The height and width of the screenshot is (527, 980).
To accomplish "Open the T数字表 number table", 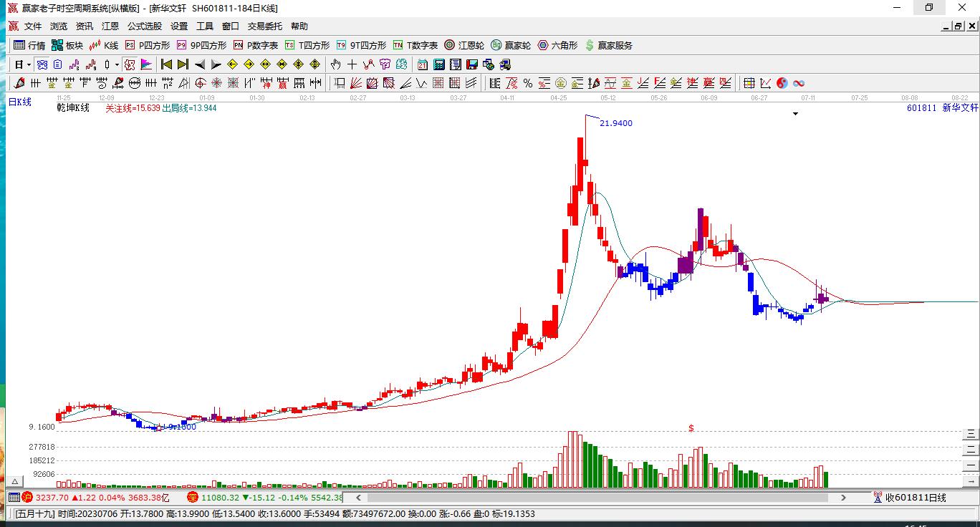I will [415, 45].
